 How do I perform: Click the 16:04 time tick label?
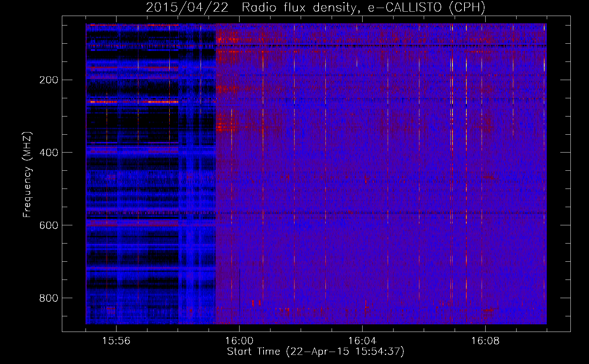[362, 341]
